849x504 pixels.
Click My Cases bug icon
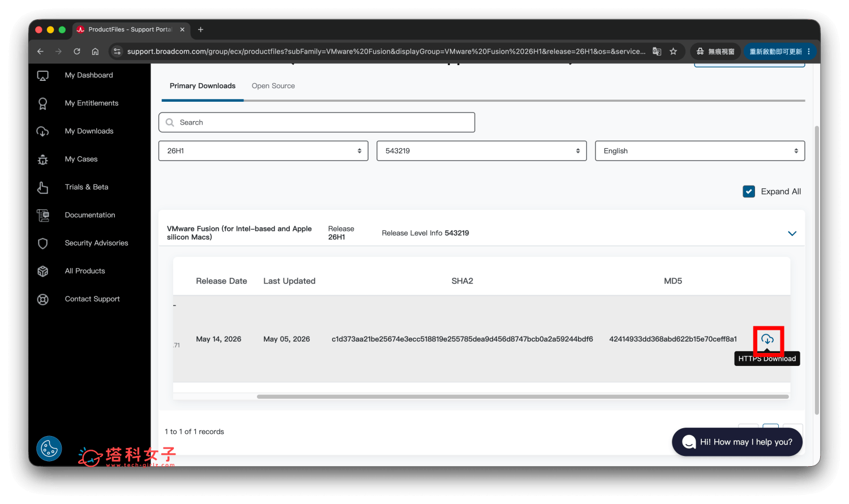click(42, 160)
